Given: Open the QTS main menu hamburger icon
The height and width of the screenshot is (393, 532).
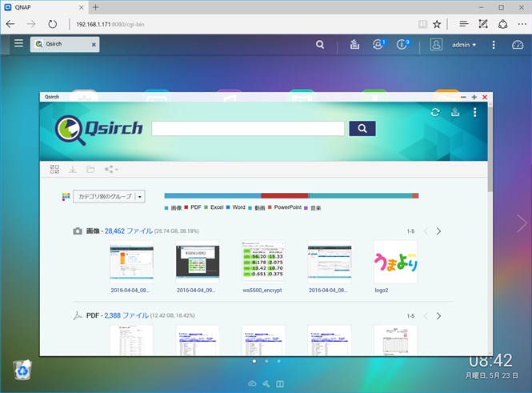Looking at the screenshot, I should (x=18, y=43).
